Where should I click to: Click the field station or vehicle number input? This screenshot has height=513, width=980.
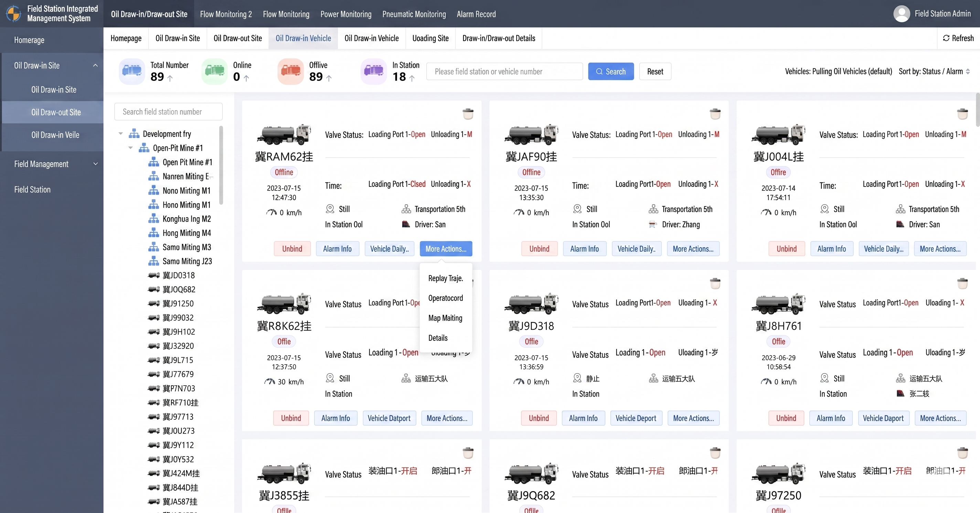[504, 71]
